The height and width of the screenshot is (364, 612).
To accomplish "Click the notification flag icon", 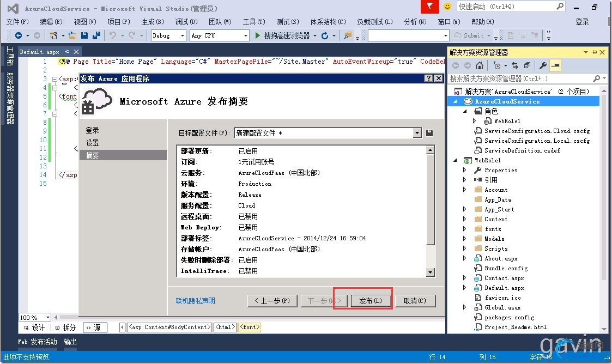I will pyautogui.click(x=429, y=7).
